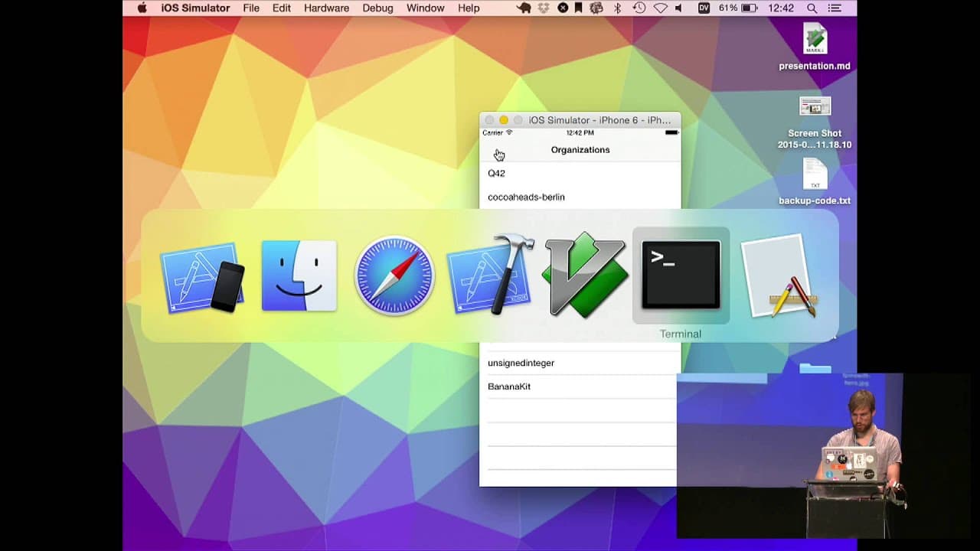This screenshot has width=980, height=551.
Task: Tap the cocoaheads-berlin organization row
Action: click(x=580, y=197)
